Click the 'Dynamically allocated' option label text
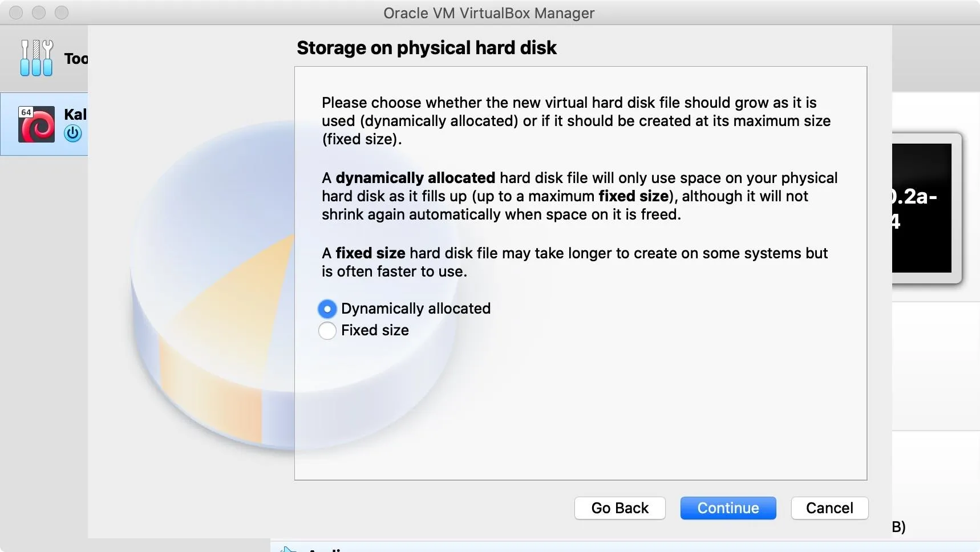 (x=416, y=309)
